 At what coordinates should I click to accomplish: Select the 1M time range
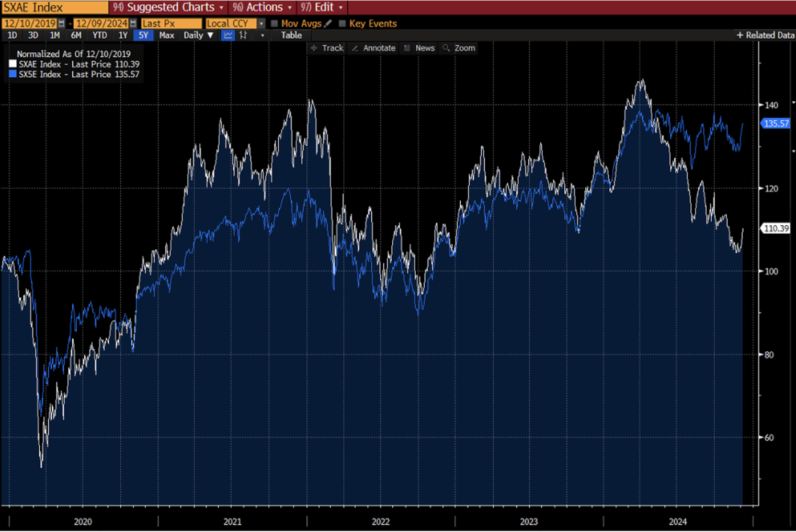click(x=55, y=36)
